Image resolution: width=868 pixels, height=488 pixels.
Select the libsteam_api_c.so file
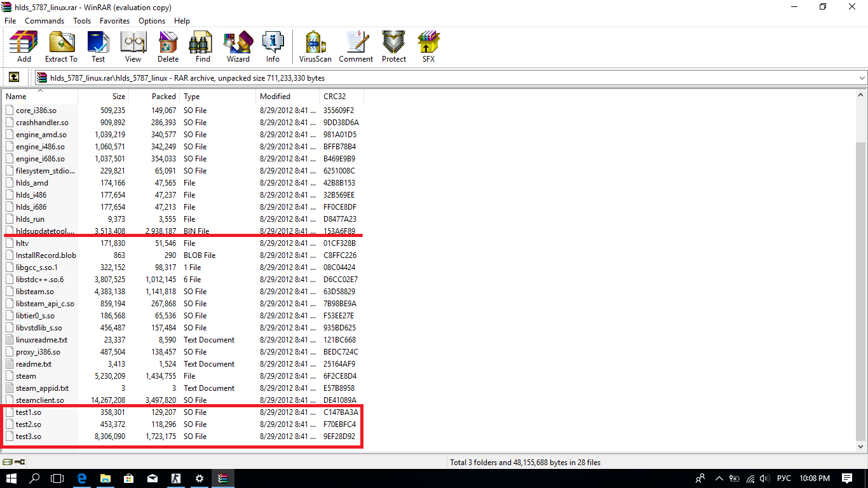[x=45, y=304]
